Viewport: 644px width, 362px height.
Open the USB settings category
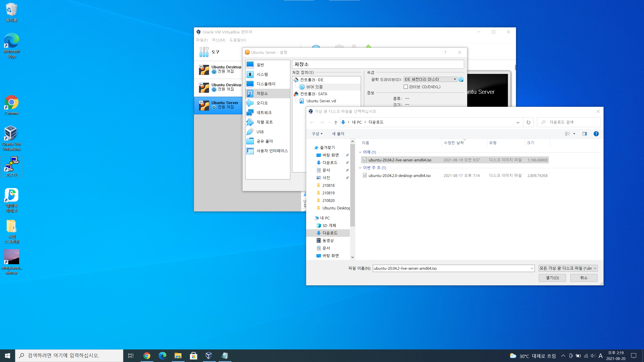(260, 132)
